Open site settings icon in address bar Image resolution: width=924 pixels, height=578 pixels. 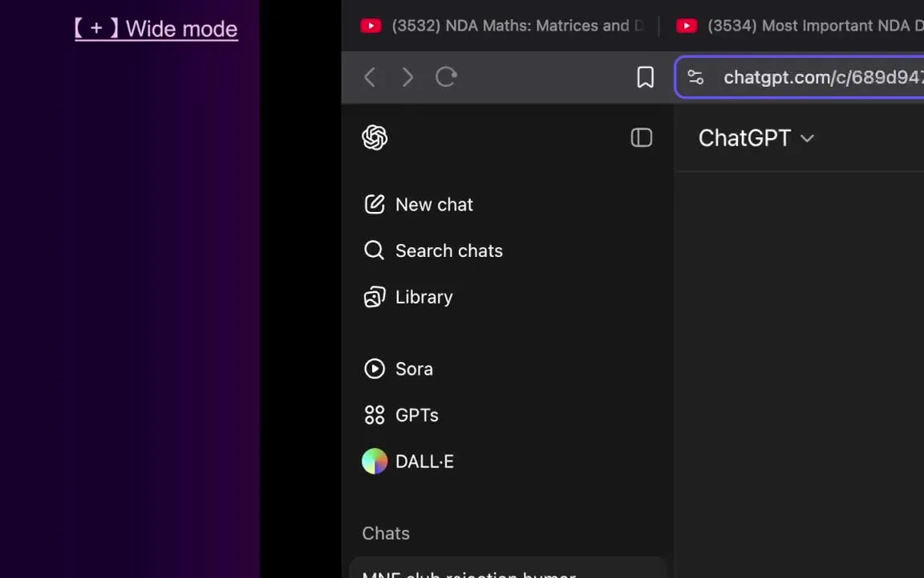pos(695,77)
